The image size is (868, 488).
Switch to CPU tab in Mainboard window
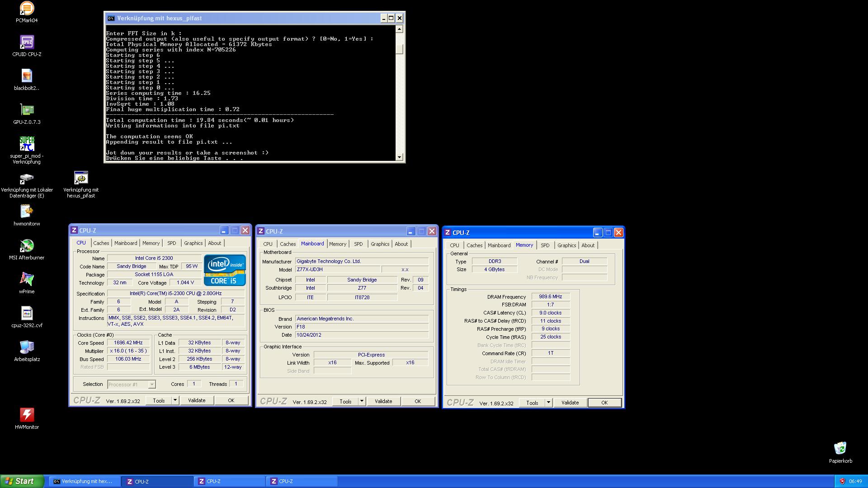(x=268, y=244)
